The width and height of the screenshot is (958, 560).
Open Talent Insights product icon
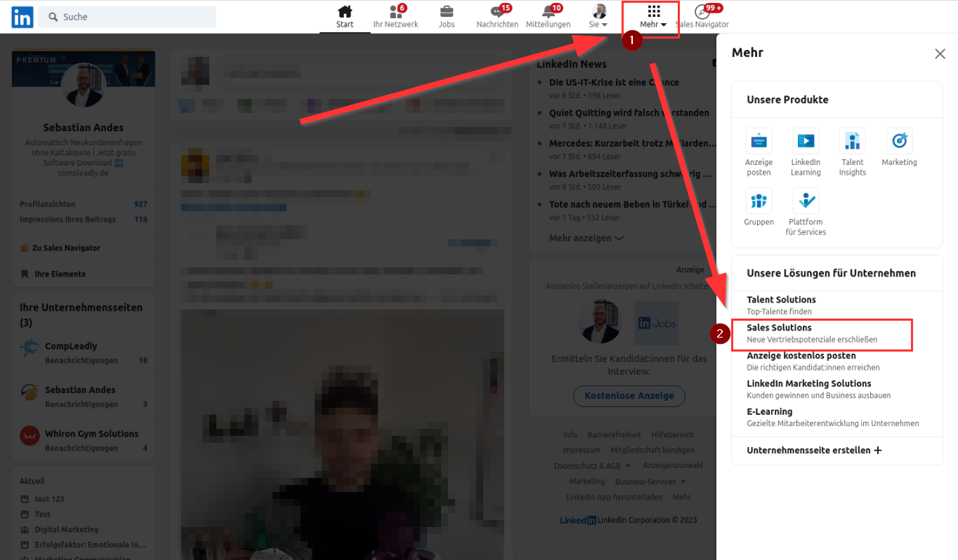852,141
